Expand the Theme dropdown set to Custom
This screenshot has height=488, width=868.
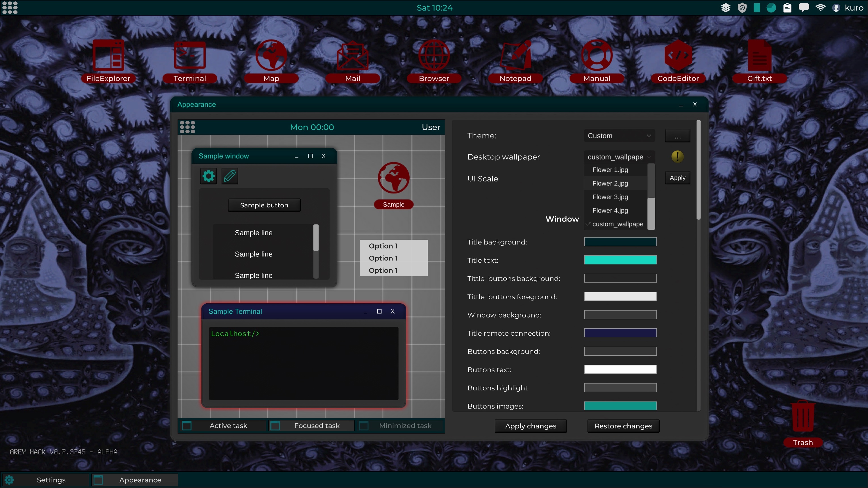click(x=619, y=136)
